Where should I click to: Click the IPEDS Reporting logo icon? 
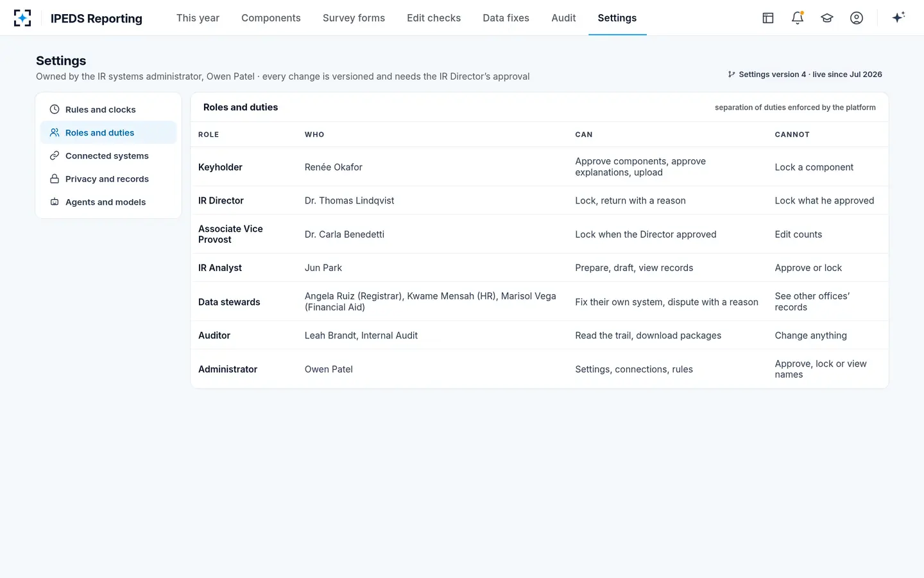pyautogui.click(x=22, y=18)
